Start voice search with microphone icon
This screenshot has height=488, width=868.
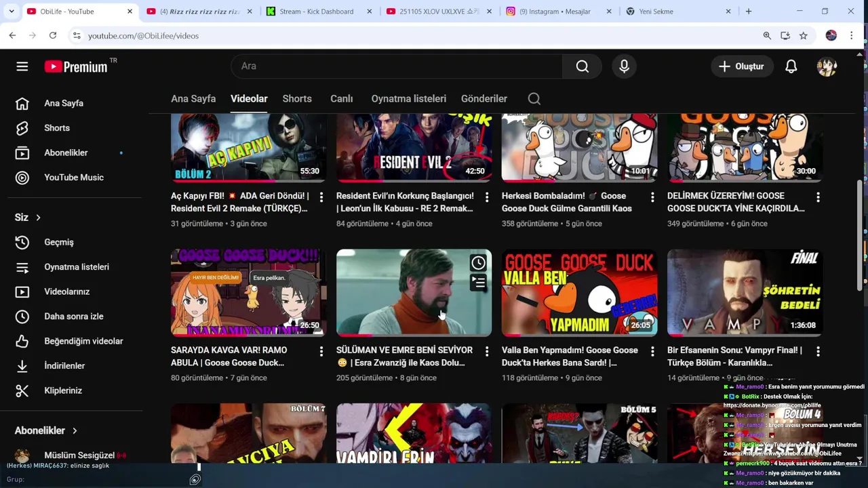[x=624, y=66]
